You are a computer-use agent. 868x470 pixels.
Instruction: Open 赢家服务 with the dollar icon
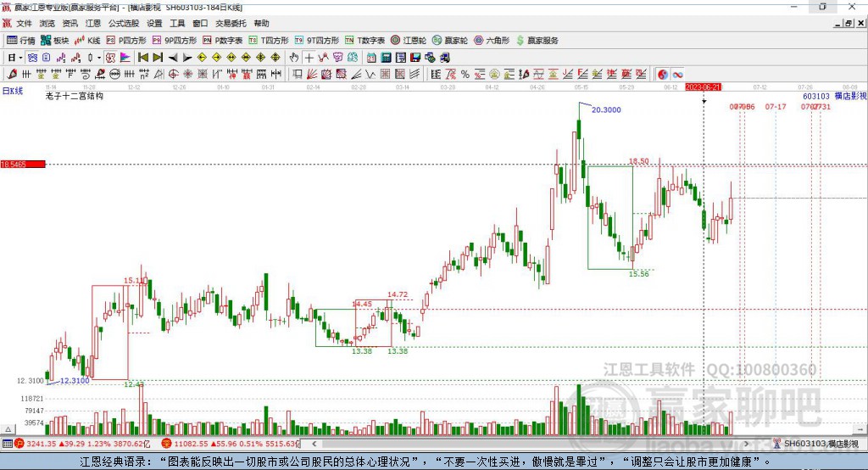point(537,41)
